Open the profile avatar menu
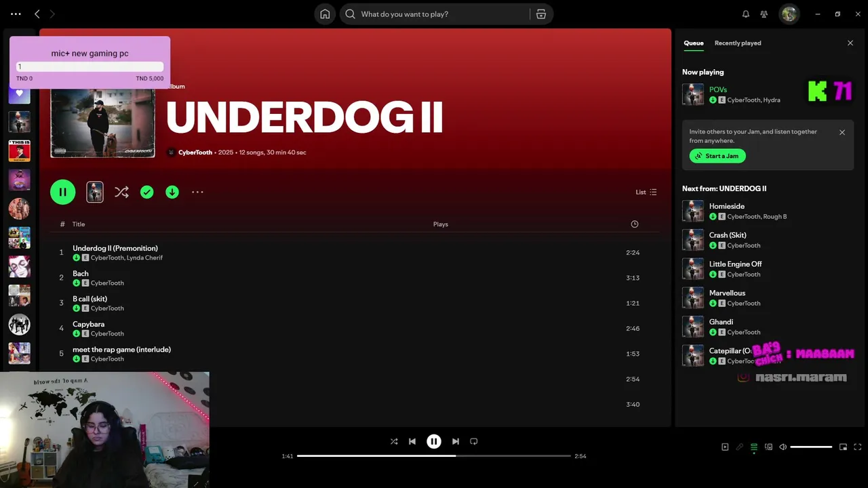Image resolution: width=868 pixels, height=488 pixels. [x=789, y=14]
